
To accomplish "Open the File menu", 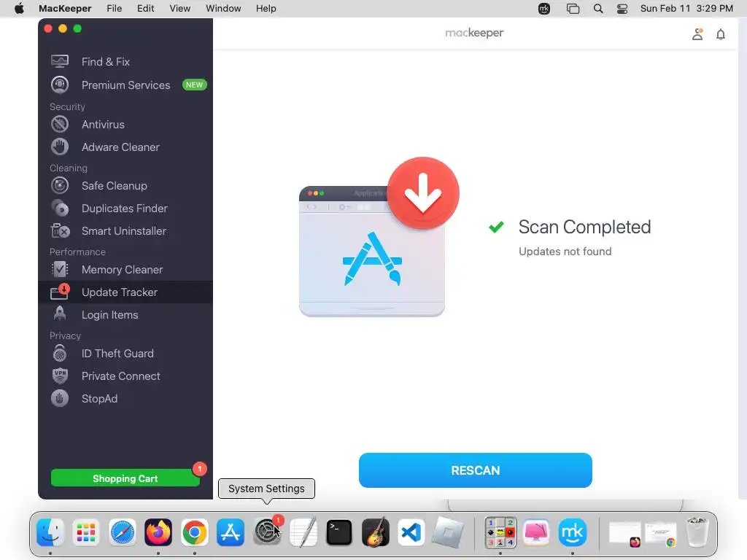I will click(x=114, y=9).
